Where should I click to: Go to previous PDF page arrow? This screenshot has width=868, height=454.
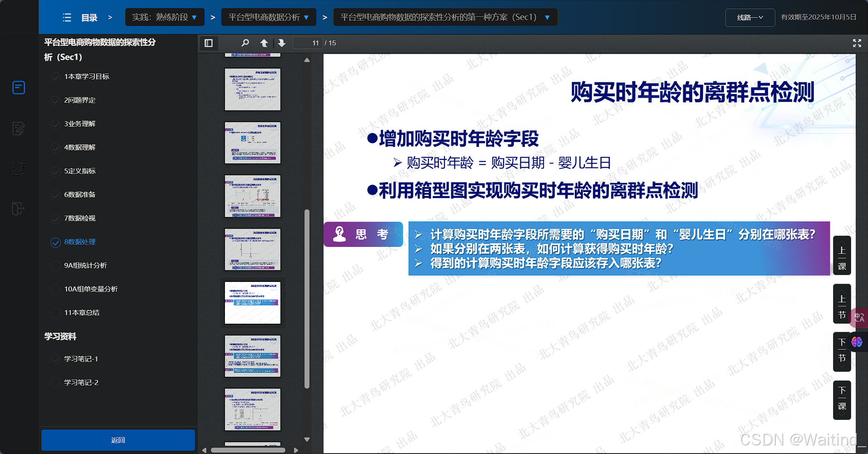tap(264, 43)
